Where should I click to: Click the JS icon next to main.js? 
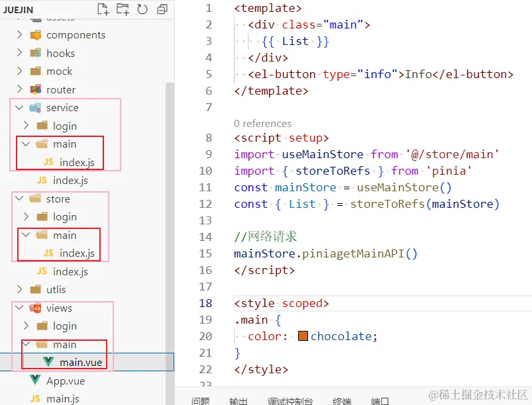click(x=35, y=398)
